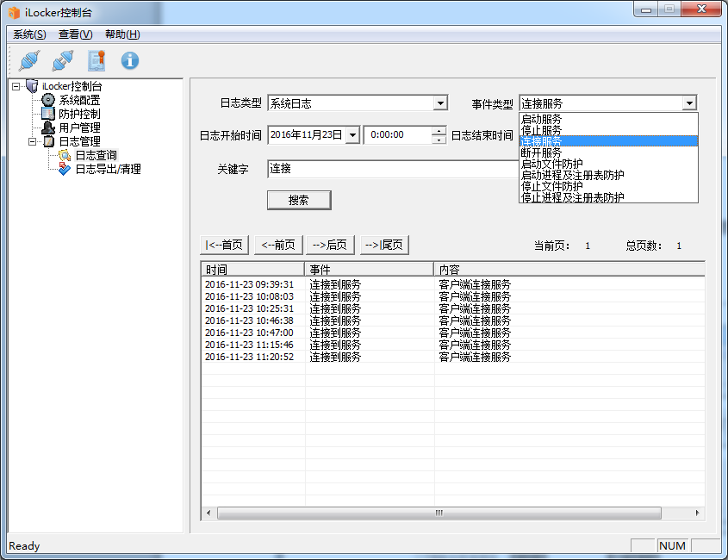Choose 停止文件防护 in event type list

pos(609,186)
